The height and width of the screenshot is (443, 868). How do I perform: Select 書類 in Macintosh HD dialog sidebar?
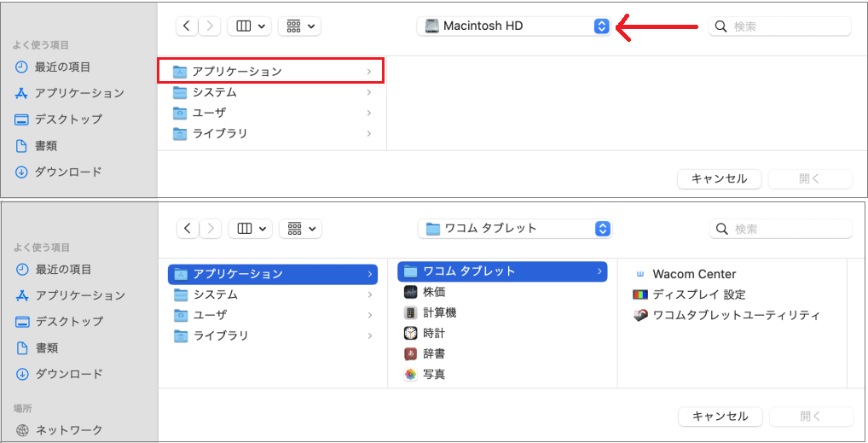36,146
